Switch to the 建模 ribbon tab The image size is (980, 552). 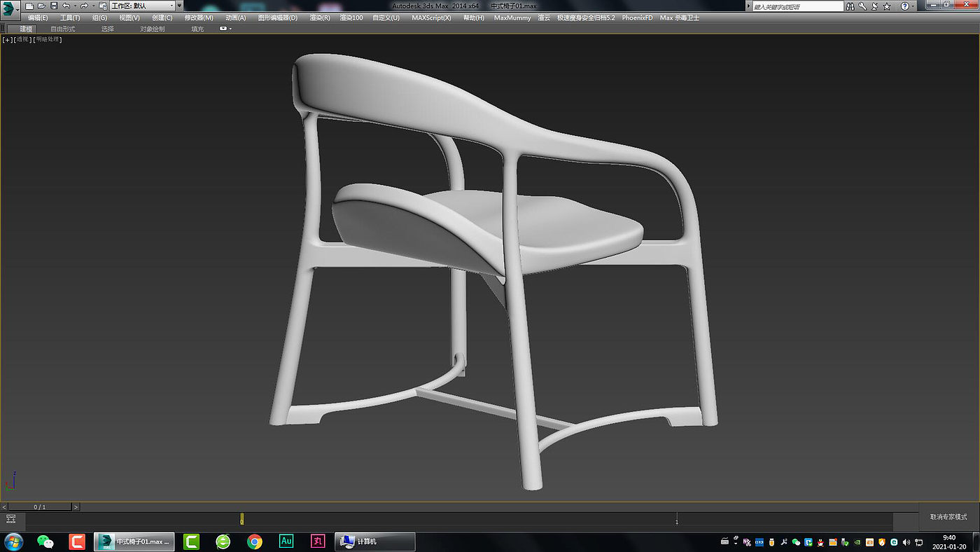click(26, 29)
